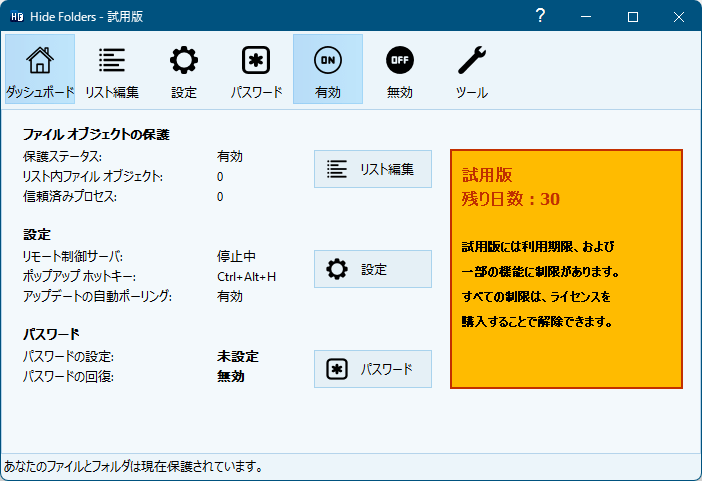Screen dimensions: 702x481
Task: Click the リスト編集 button in the protection section
Action: (373, 169)
